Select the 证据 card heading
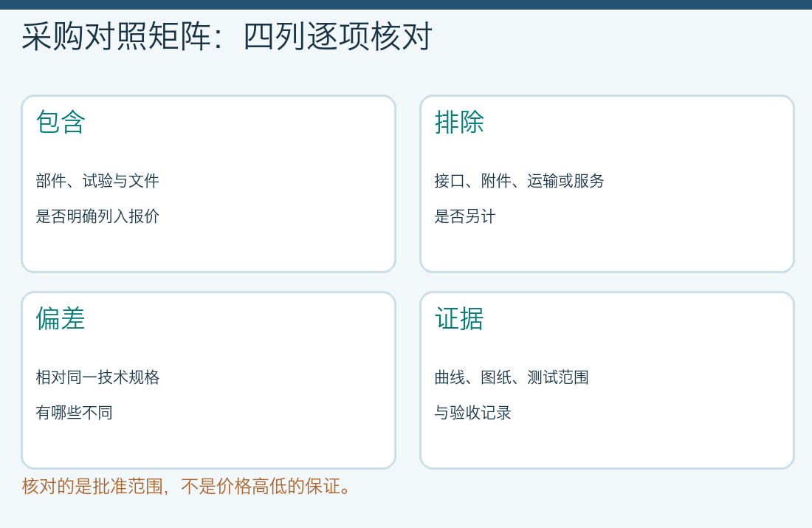This screenshot has width=812, height=528. point(459,318)
